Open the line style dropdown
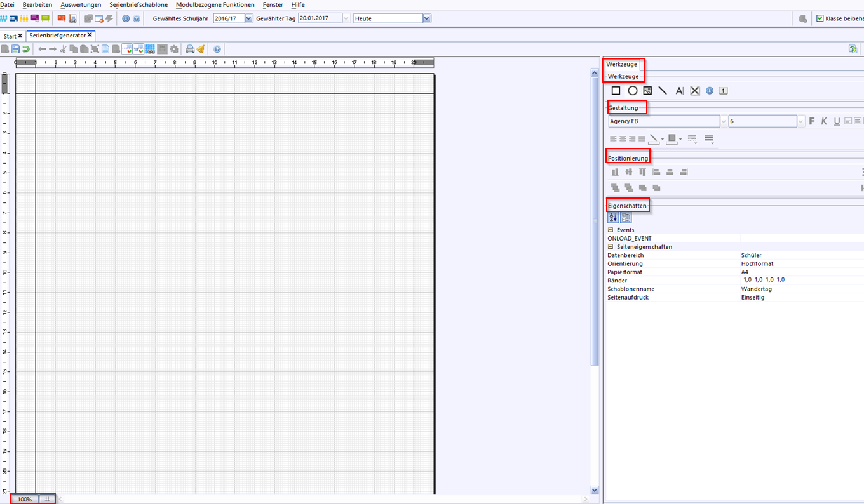 tap(692, 138)
